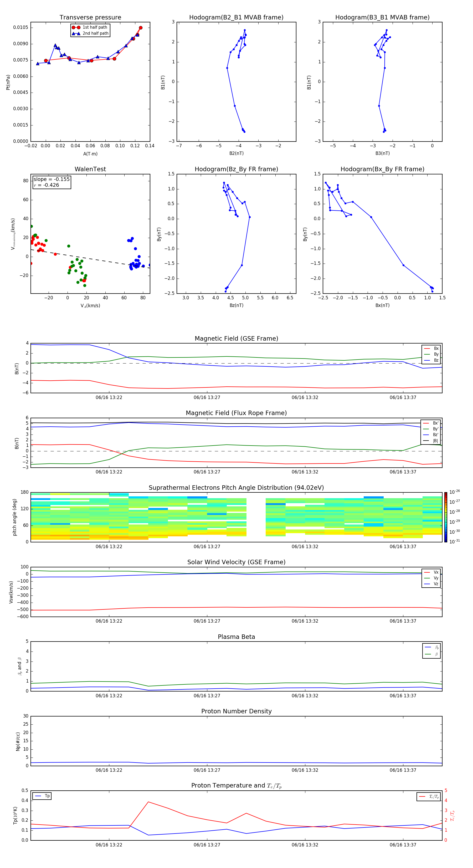Click the 'V_A(km/s)' axis label in WalenTest
Image resolution: width=473 pixels, height=868 pixels.
[x=90, y=306]
